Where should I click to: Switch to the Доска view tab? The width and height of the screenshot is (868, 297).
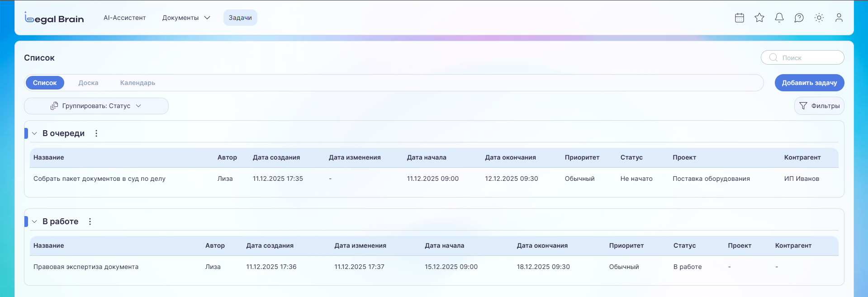88,83
